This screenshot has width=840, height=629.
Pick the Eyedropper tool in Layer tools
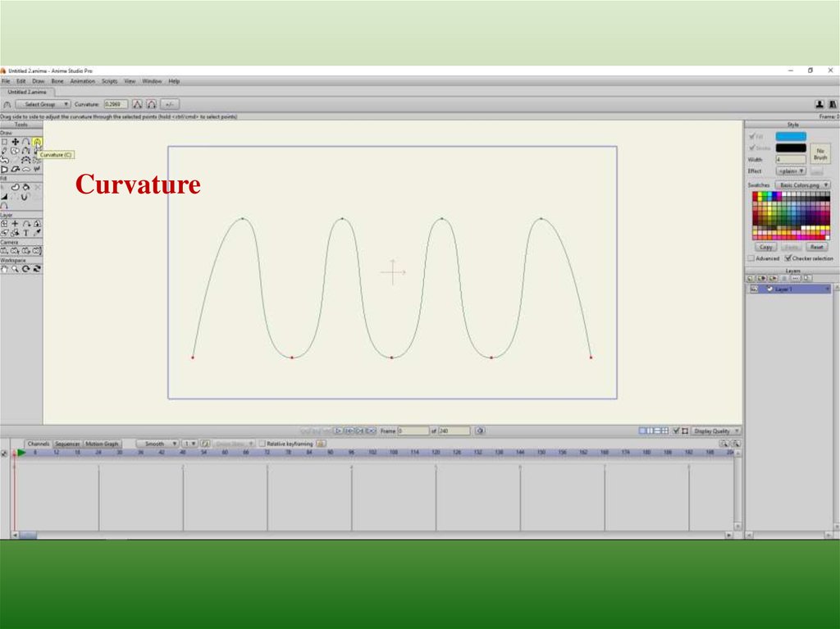(x=37, y=233)
